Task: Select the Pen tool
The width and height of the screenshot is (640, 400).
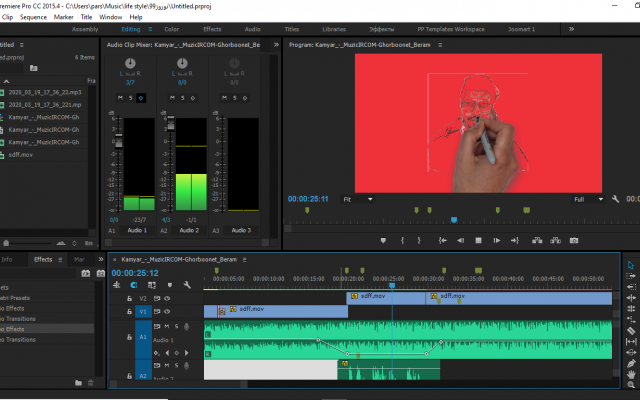Action: tap(631, 363)
